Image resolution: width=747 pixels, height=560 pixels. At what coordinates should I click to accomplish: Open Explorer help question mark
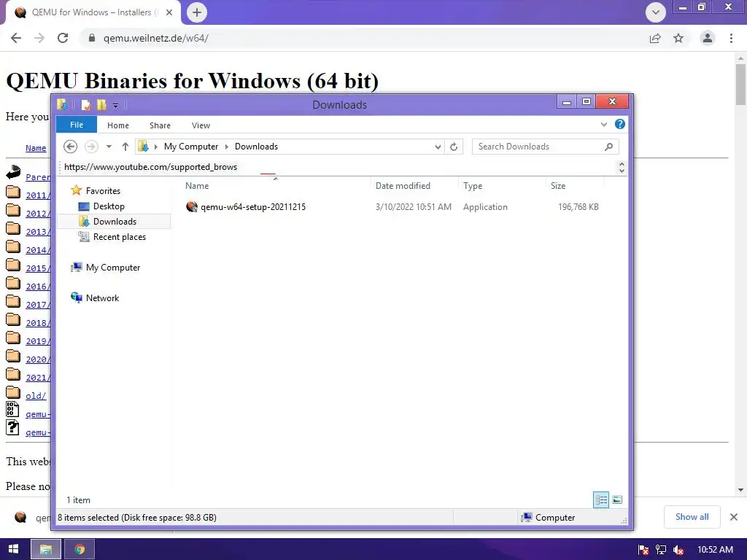(x=620, y=124)
